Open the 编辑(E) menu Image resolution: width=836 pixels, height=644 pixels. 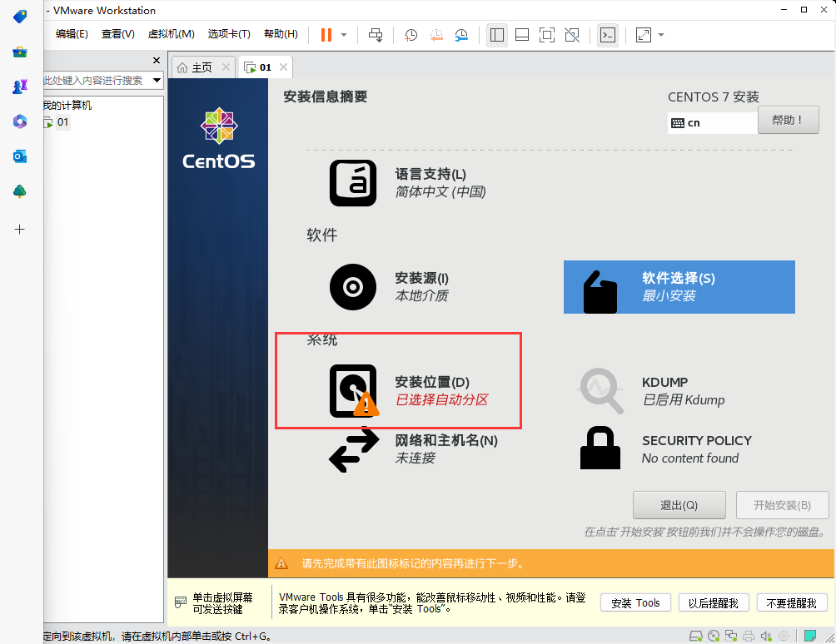[72, 34]
